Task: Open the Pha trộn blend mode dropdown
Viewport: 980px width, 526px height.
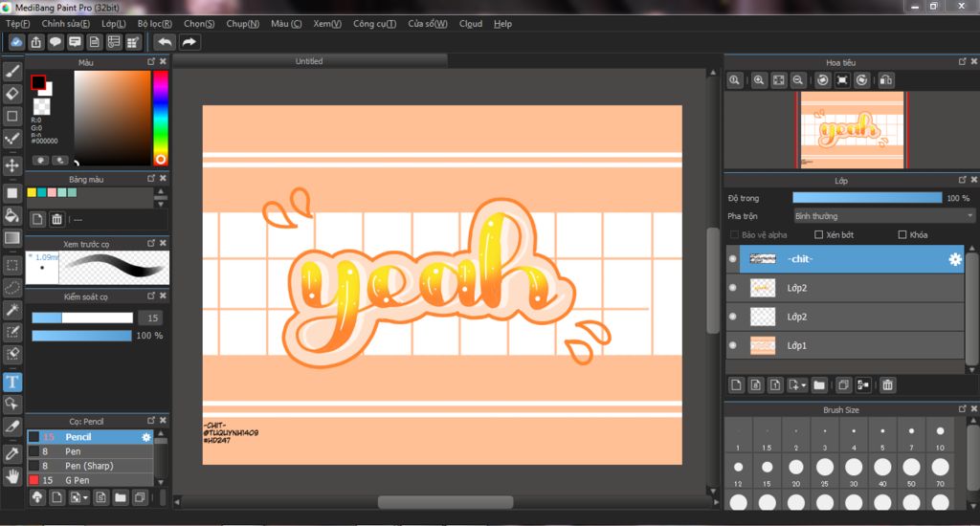Action: pos(883,216)
